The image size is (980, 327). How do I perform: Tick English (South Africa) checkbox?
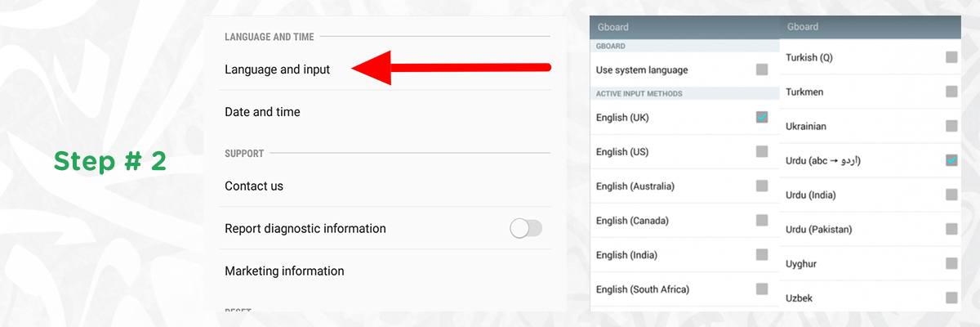click(762, 289)
